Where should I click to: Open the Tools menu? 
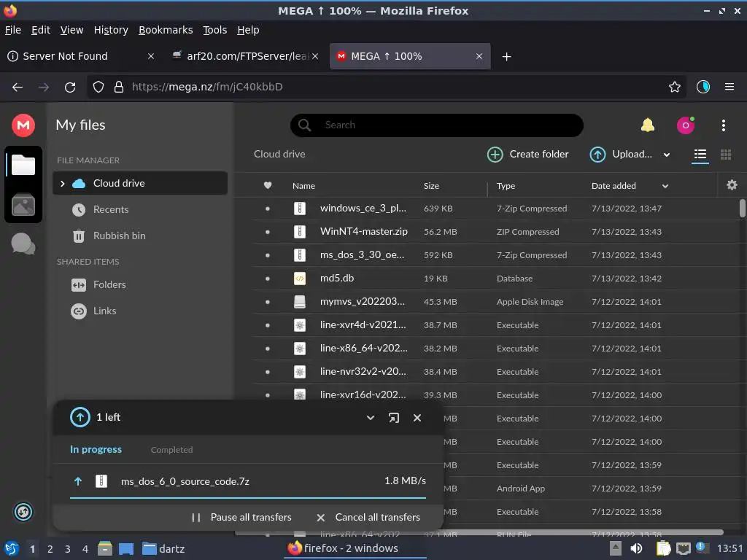click(214, 30)
